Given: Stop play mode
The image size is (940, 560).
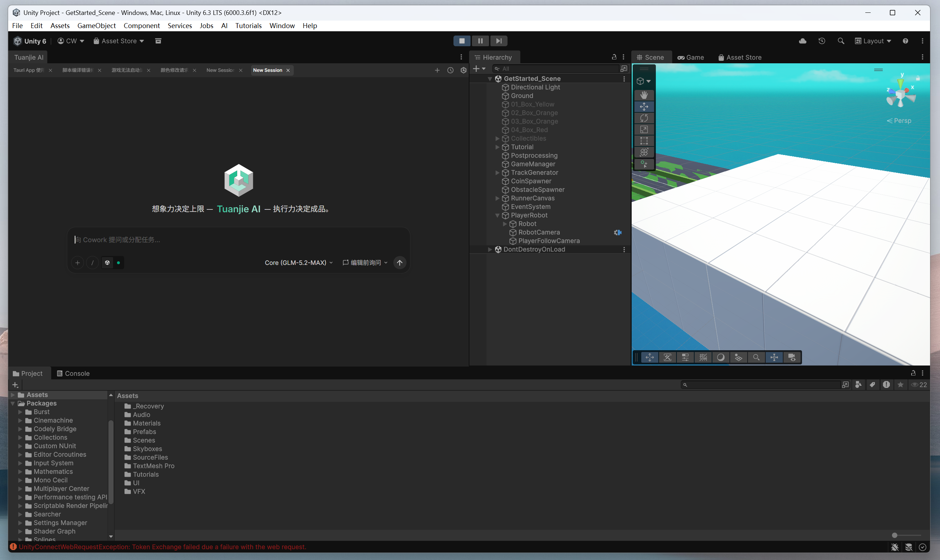Looking at the screenshot, I should [x=462, y=41].
